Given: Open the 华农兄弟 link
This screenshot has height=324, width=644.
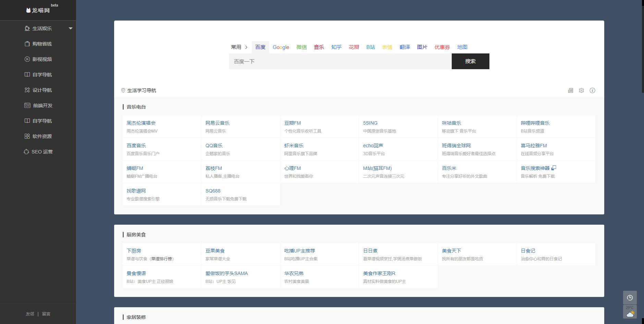Looking at the screenshot, I should [x=294, y=273].
